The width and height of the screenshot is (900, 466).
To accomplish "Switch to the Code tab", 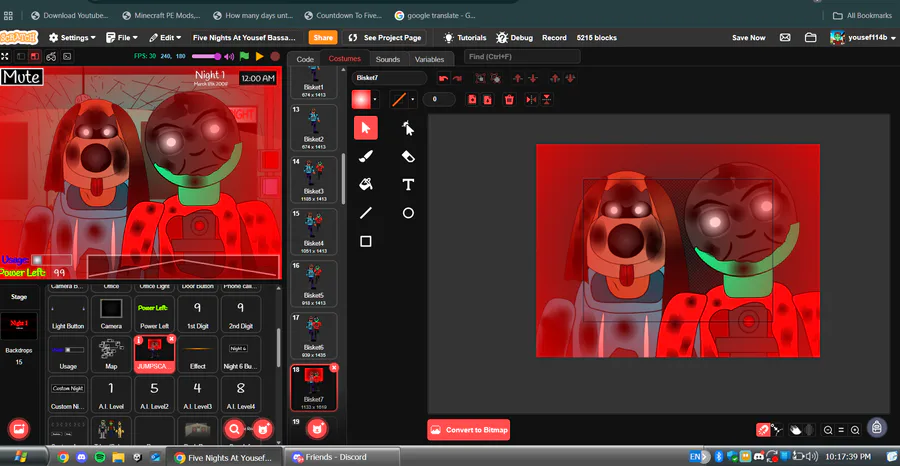I will click(305, 59).
